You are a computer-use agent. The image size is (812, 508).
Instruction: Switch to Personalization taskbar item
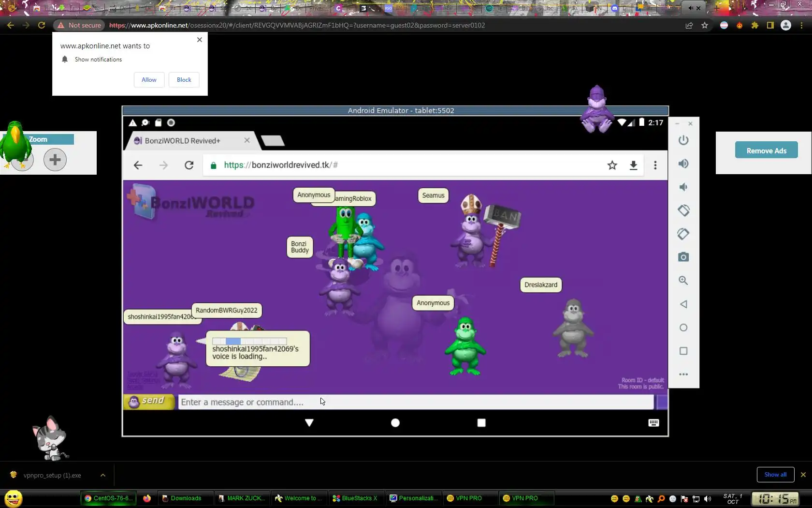click(414, 498)
